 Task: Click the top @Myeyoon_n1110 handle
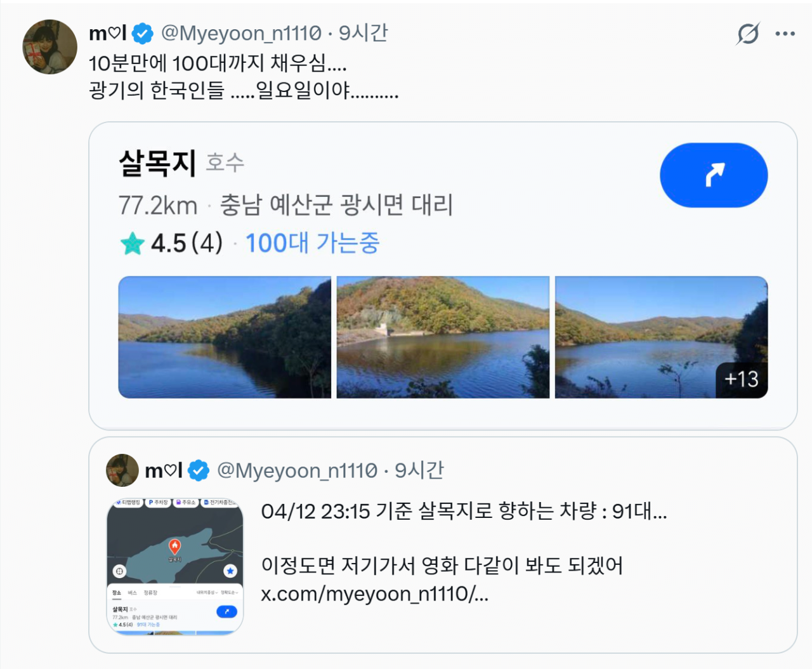click(241, 33)
